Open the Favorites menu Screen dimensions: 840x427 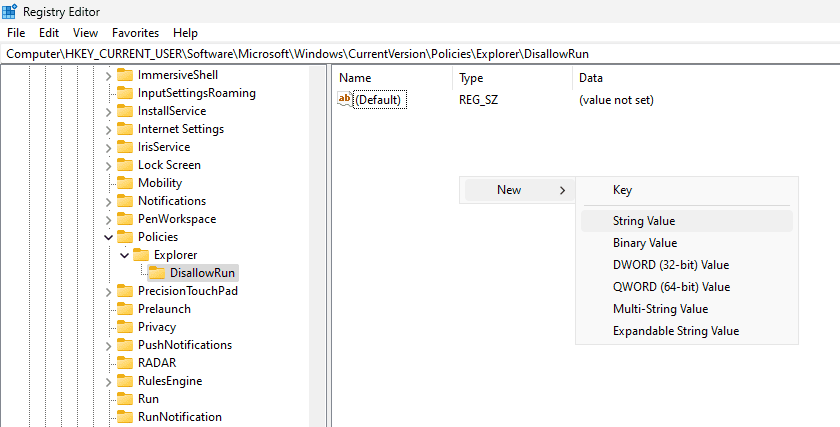135,33
